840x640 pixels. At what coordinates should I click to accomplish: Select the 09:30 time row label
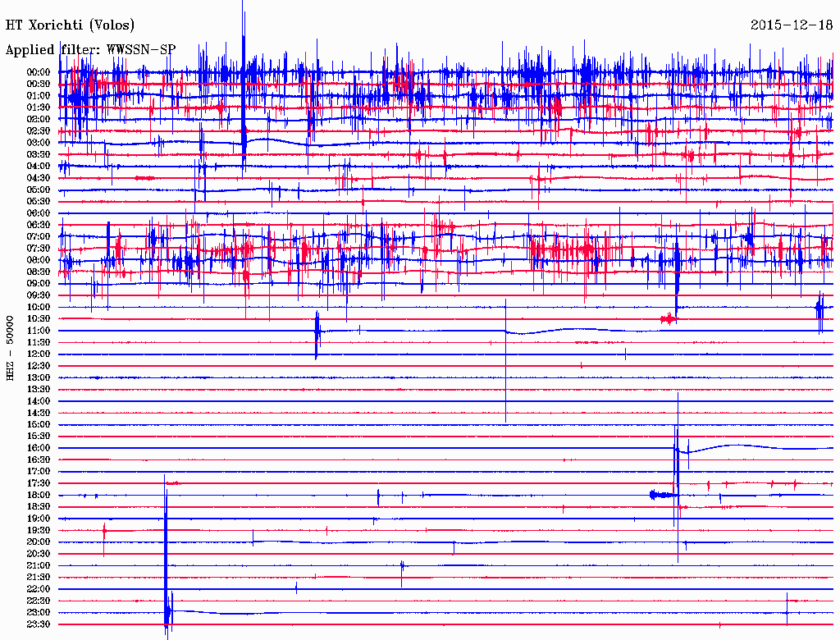[39, 295]
